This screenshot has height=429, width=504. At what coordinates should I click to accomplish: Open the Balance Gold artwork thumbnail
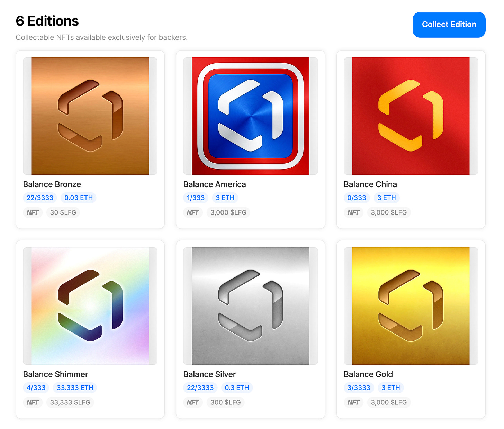pyautogui.click(x=411, y=306)
